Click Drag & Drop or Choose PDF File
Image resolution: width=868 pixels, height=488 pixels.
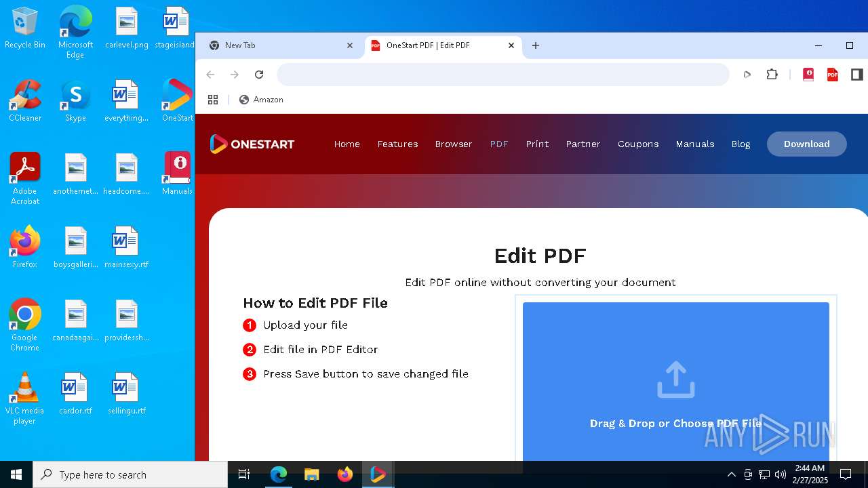pos(676,424)
